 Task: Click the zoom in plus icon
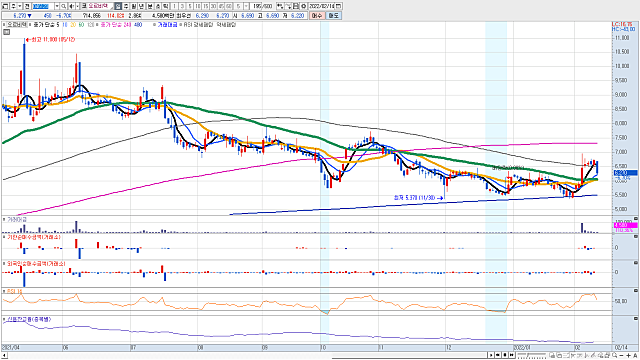[x=628, y=356]
